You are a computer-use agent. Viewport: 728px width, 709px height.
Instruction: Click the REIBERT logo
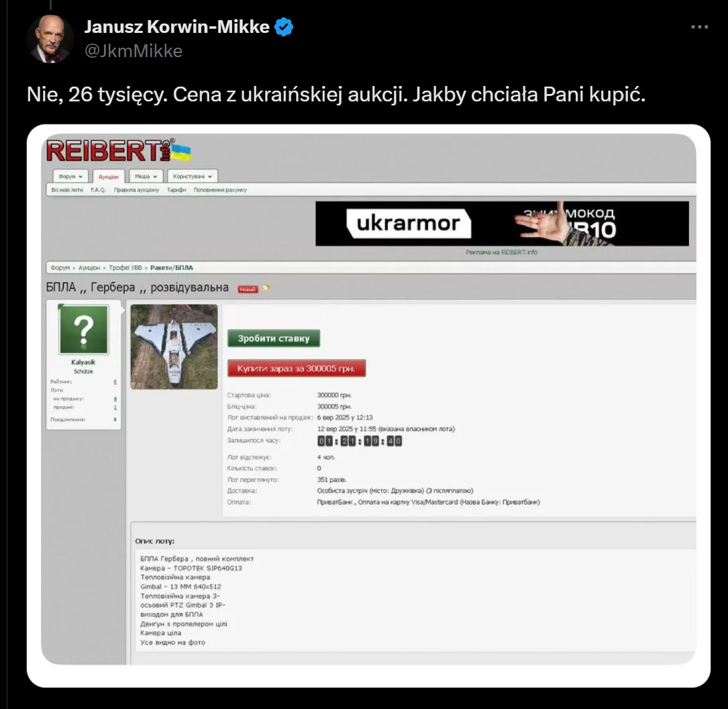pyautogui.click(x=118, y=150)
